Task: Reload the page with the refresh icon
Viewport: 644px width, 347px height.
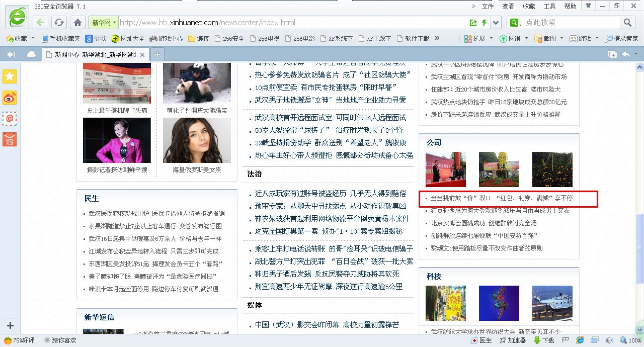Action: [59, 23]
